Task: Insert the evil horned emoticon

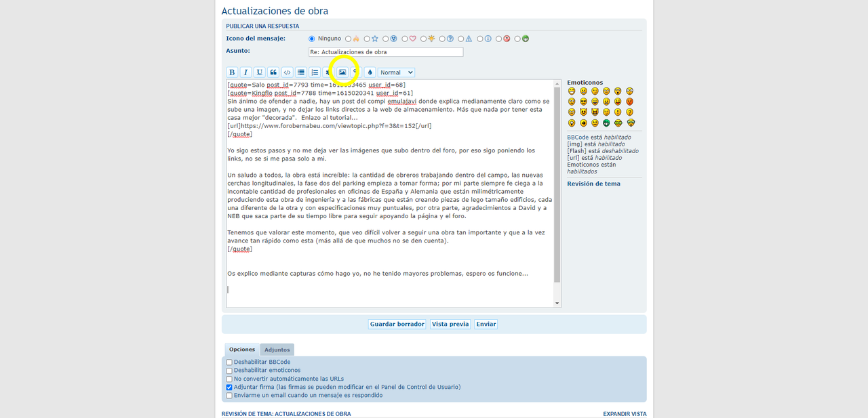Action: 584,112
